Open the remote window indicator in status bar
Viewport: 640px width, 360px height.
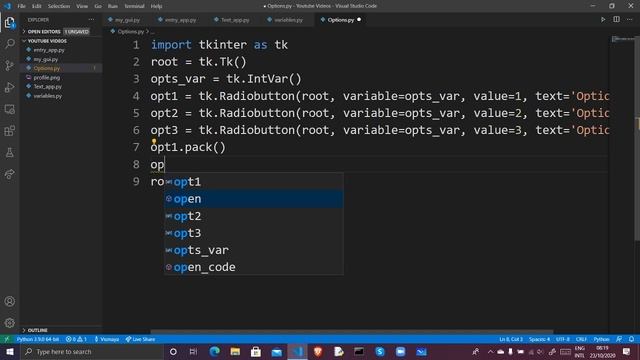(7, 339)
